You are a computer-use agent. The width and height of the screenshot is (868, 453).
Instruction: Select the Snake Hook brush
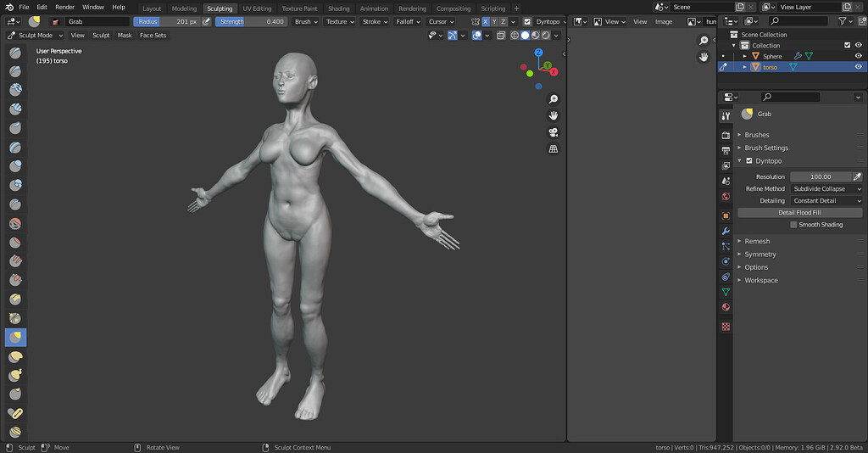15,375
